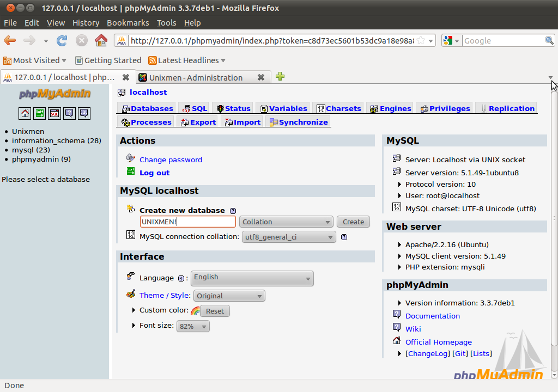Open the Theme / Style dropdown
This screenshot has width=558, height=392.
click(x=229, y=295)
